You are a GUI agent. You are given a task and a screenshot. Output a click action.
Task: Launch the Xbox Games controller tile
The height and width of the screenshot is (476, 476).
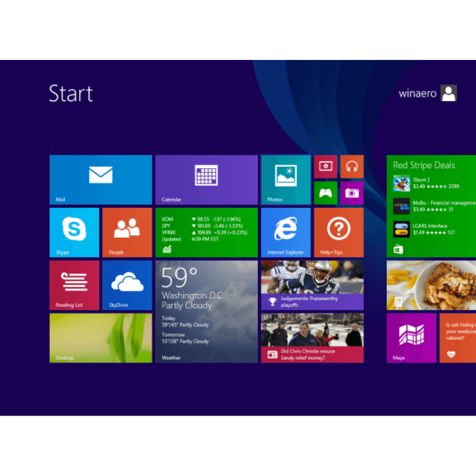pos(325,193)
